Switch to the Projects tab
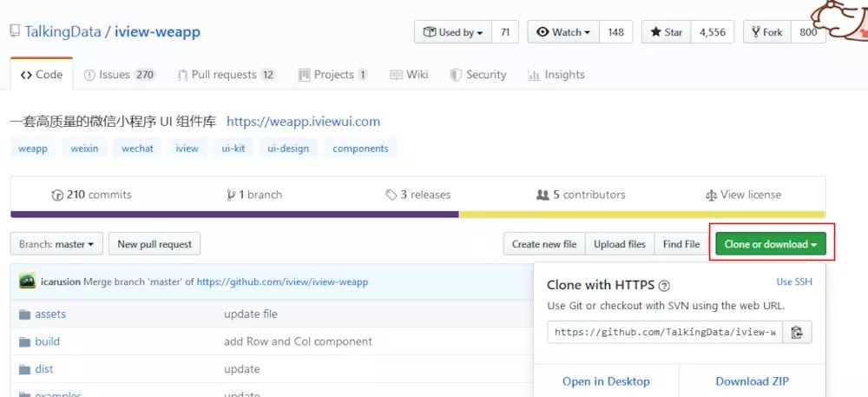 coord(332,74)
